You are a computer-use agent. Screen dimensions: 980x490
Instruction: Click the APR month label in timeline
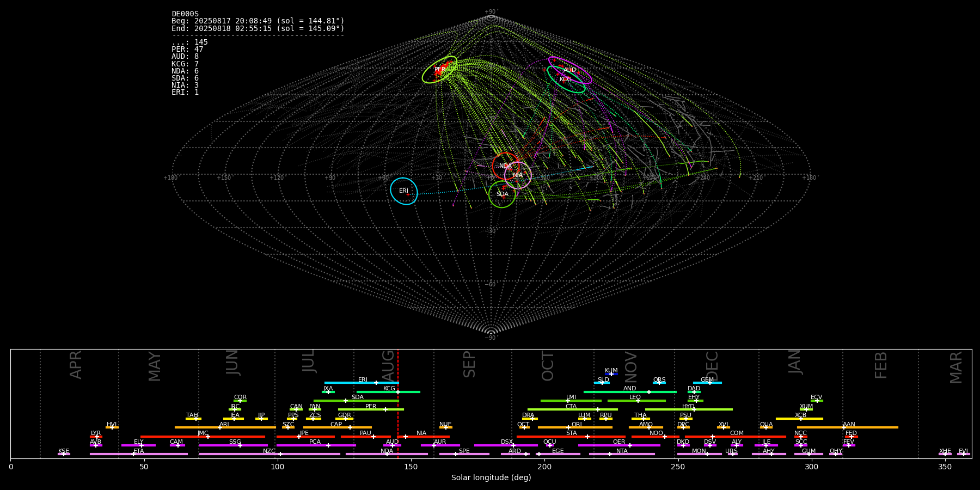tap(76, 365)
